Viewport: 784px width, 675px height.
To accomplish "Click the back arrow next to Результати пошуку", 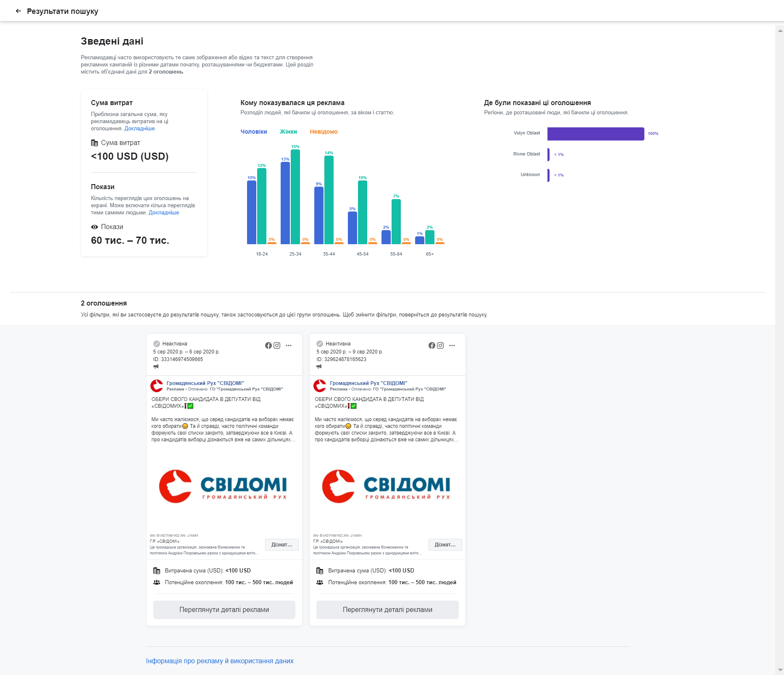I will pos(18,11).
